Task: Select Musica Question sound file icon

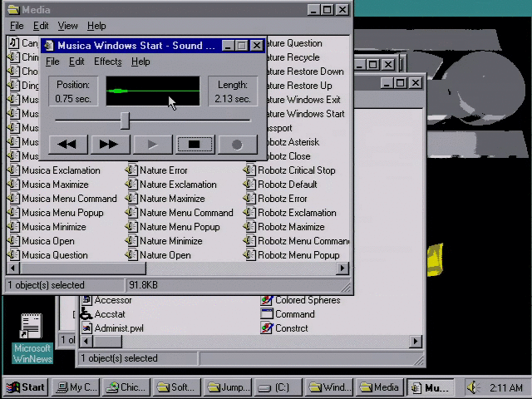Action: tap(13, 255)
